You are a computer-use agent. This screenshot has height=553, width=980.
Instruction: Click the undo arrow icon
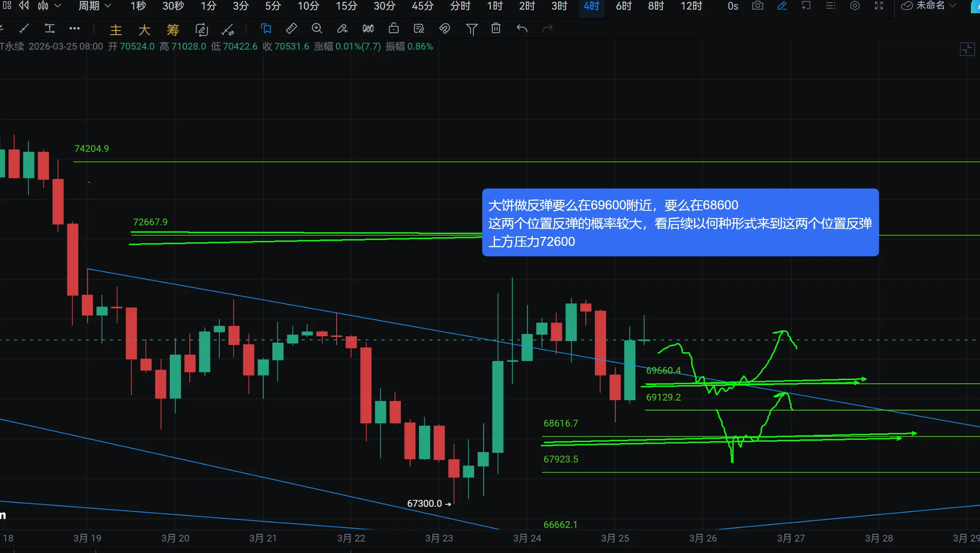[522, 29]
